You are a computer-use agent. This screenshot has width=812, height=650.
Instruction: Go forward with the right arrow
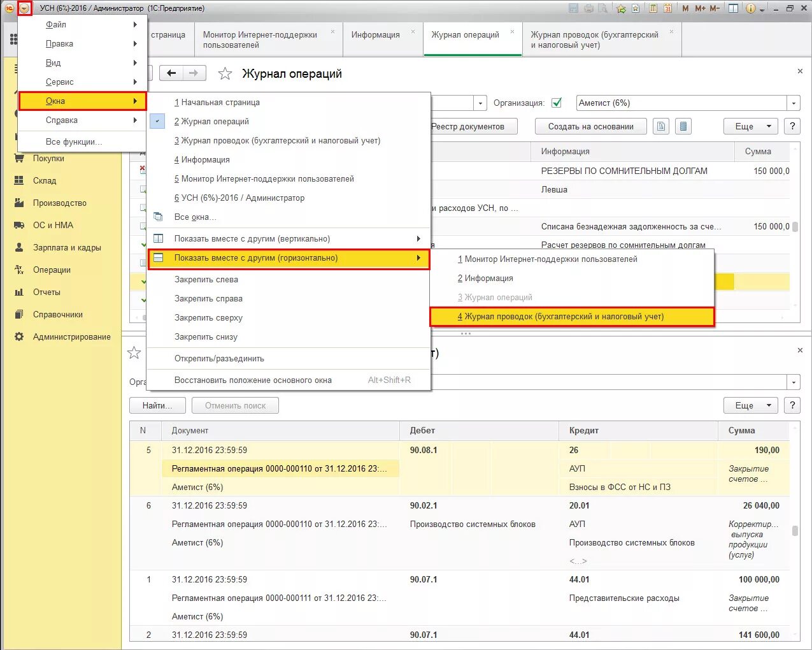194,73
